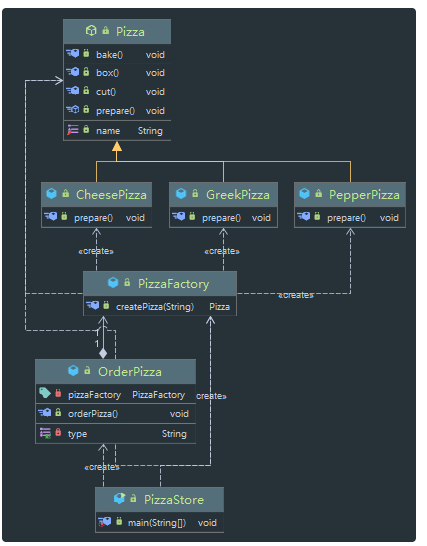Select the CheesePizza class title

[111, 195]
